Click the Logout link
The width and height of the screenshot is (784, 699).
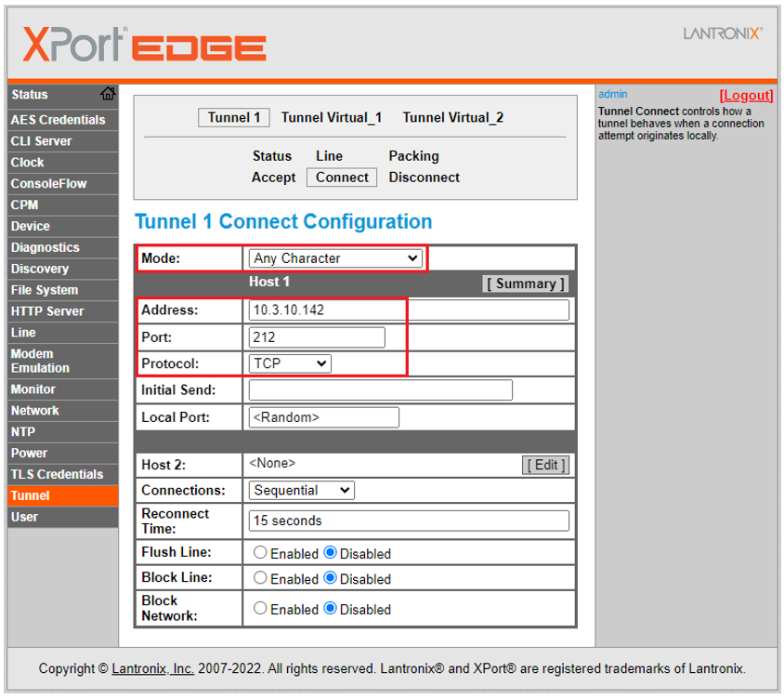point(746,95)
